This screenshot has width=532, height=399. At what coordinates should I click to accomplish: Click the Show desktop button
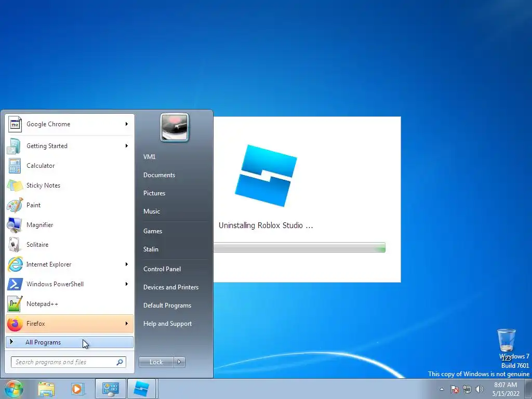click(x=528, y=389)
